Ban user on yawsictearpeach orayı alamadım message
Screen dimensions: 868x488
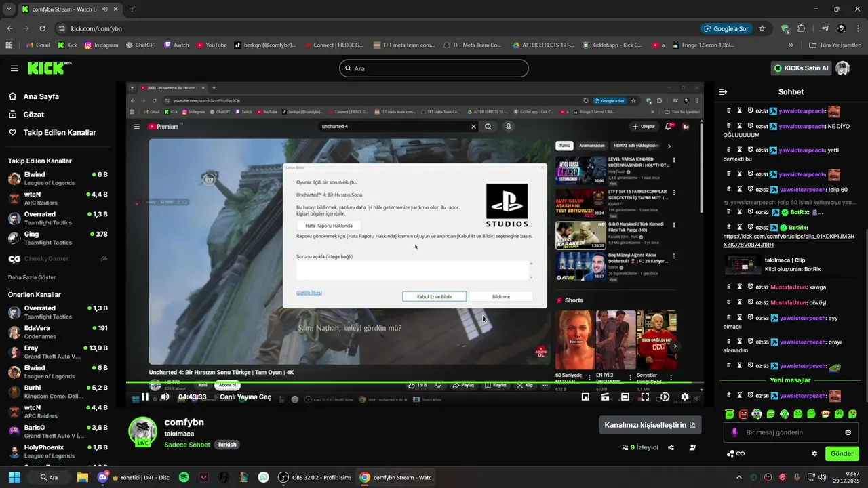pos(751,342)
